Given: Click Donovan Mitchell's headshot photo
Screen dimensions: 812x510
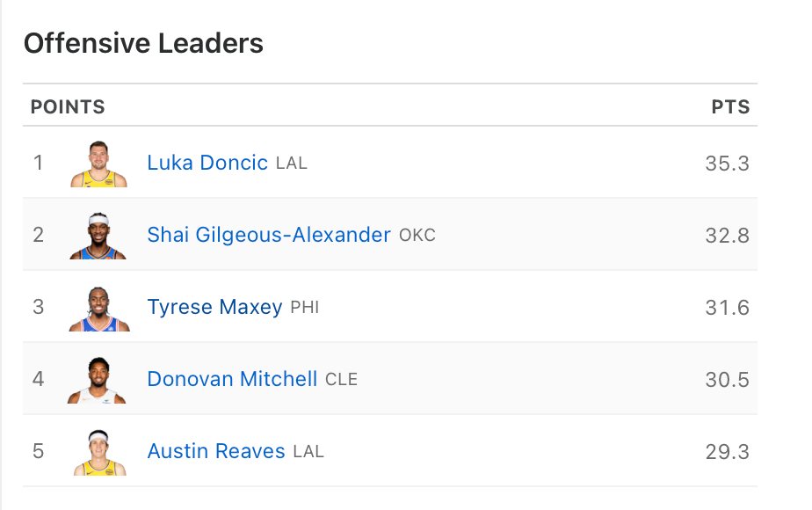Looking at the screenshot, I should [x=98, y=380].
